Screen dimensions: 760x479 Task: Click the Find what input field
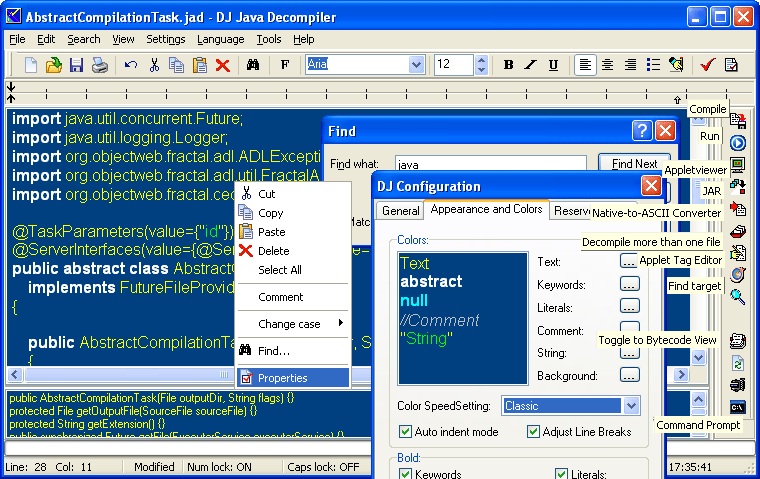click(x=491, y=163)
